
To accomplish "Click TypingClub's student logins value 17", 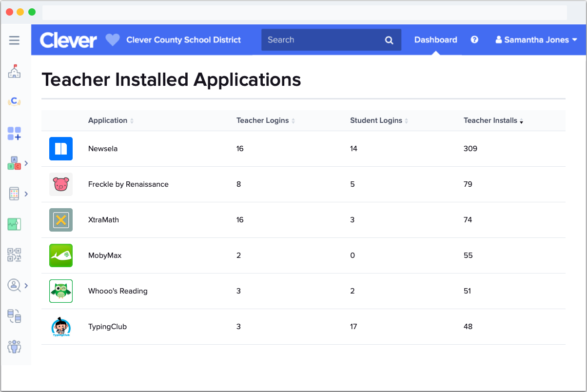I will [x=353, y=327].
